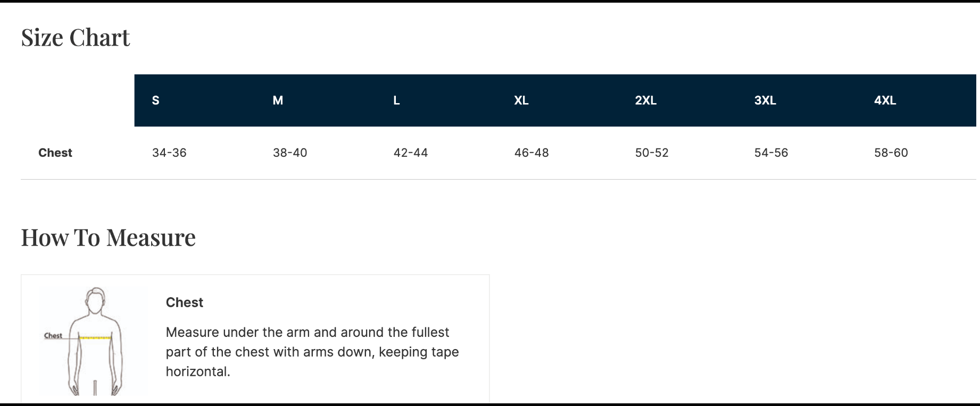Select the 54-56 chest value

point(771,153)
